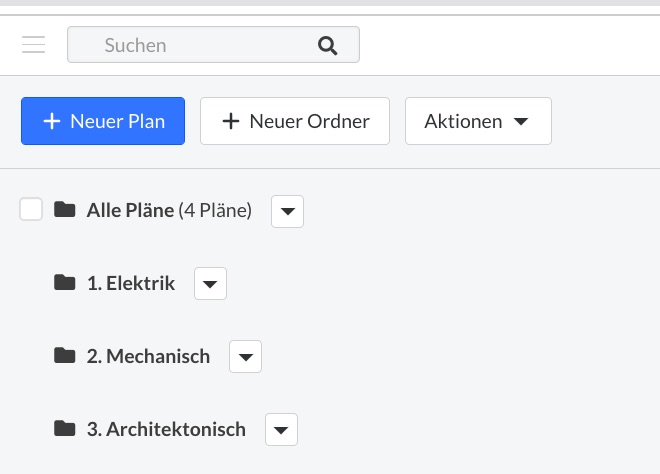This screenshot has width=660, height=474.
Task: Add a folder with Neuer Ordner button
Action: click(x=295, y=121)
